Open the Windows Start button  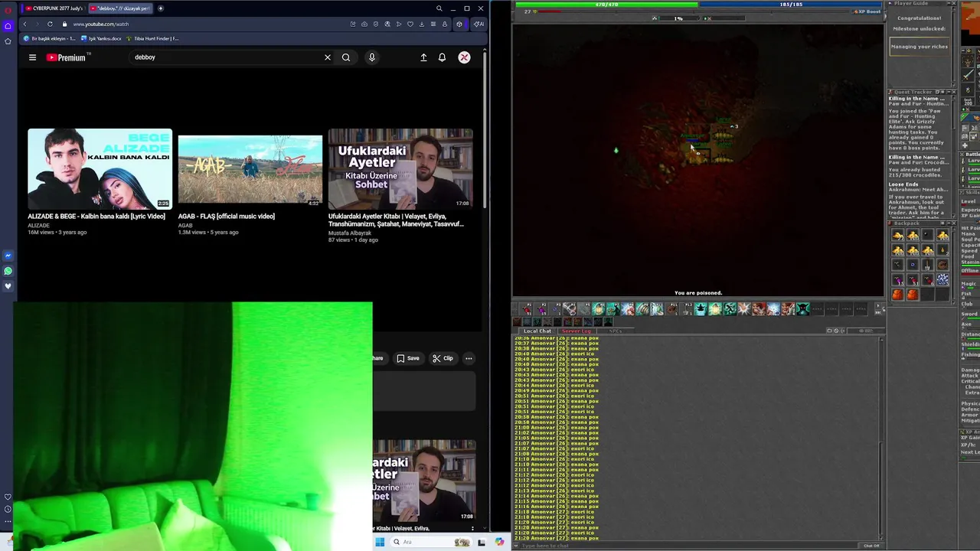tap(380, 543)
